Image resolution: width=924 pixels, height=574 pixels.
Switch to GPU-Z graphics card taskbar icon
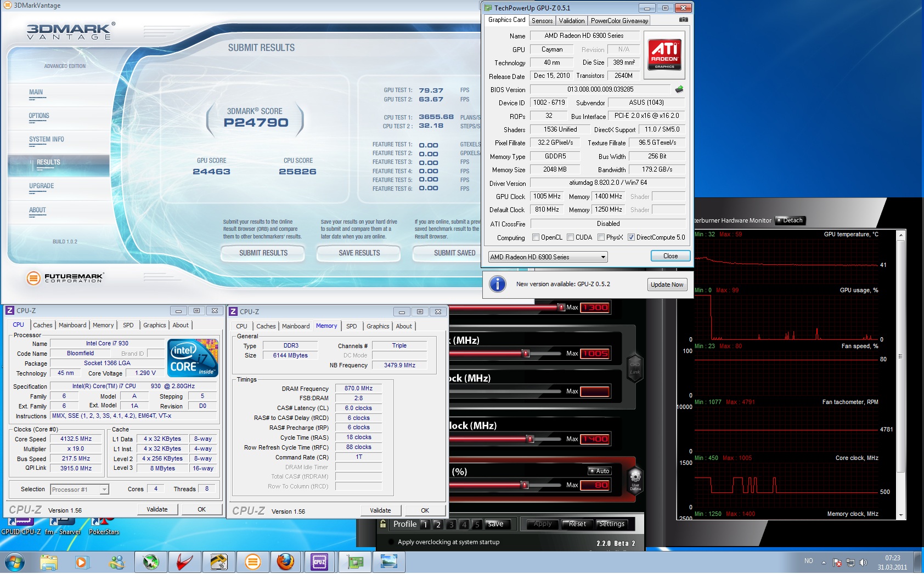pyautogui.click(x=354, y=562)
